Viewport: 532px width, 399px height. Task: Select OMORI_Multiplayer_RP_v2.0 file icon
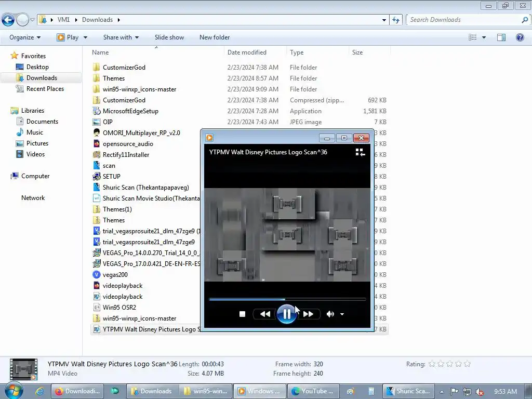(x=97, y=132)
